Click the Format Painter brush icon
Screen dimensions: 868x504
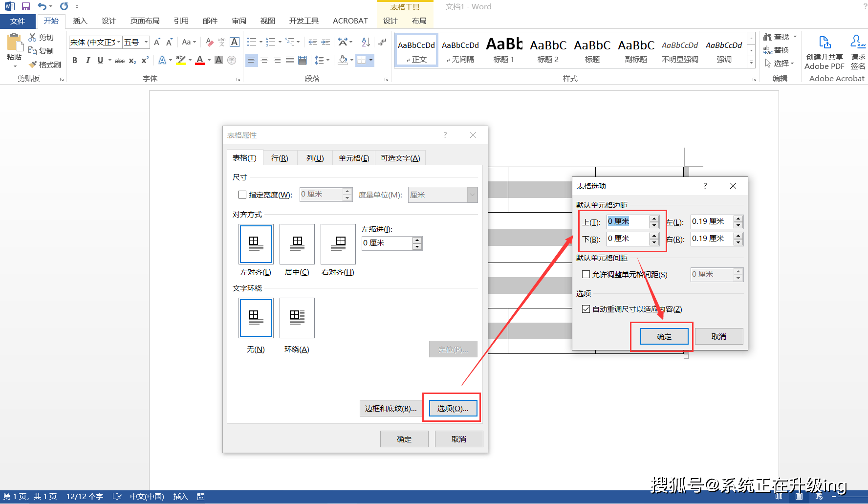33,65
